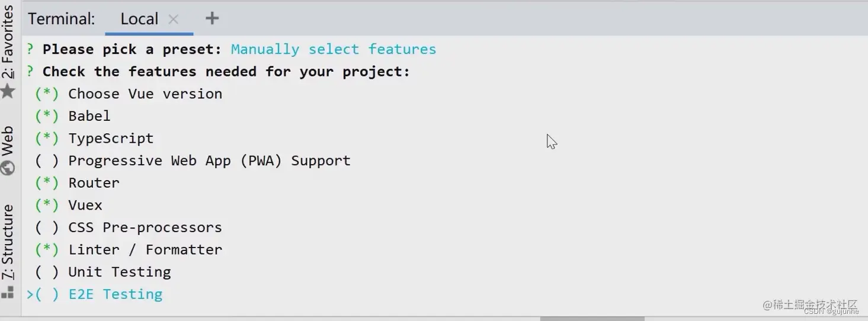Screen dimensions: 868x321
Task: Toggle the TypeScript feature checkbox
Action: point(94,139)
